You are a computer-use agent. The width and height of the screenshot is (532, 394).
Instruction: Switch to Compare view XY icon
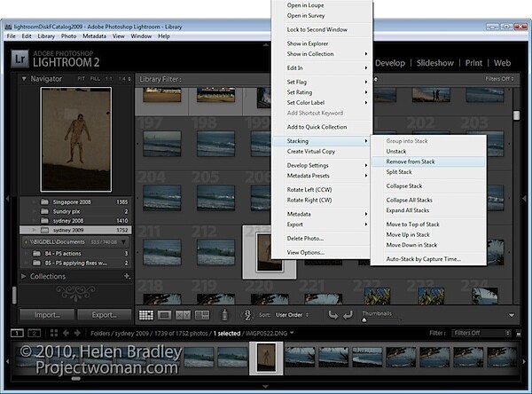click(183, 315)
